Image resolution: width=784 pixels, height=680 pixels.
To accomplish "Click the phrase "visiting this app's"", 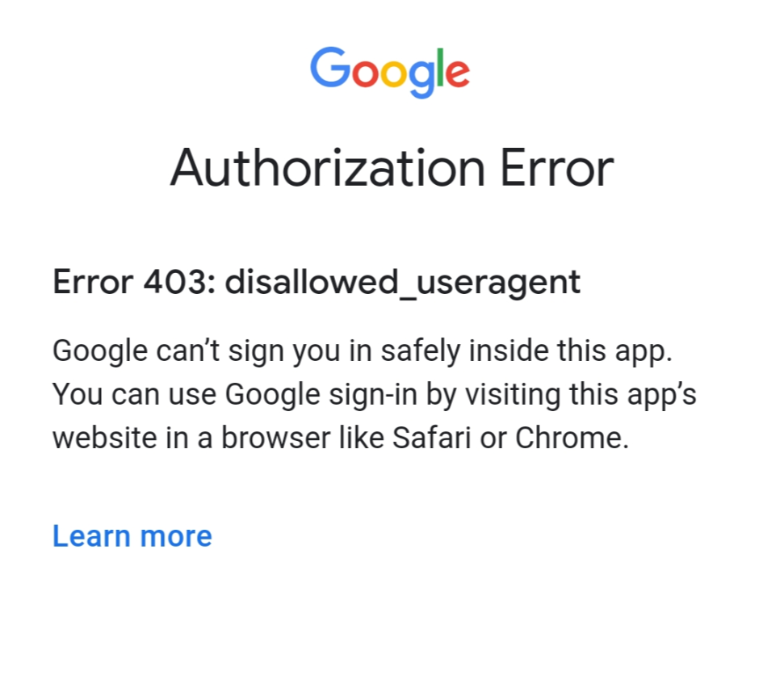I will 581,394.
